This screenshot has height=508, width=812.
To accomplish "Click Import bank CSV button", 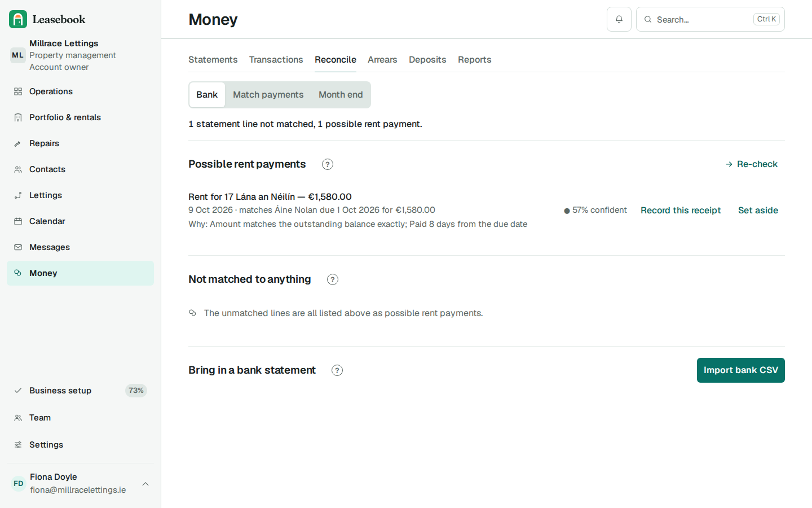I will point(741,370).
